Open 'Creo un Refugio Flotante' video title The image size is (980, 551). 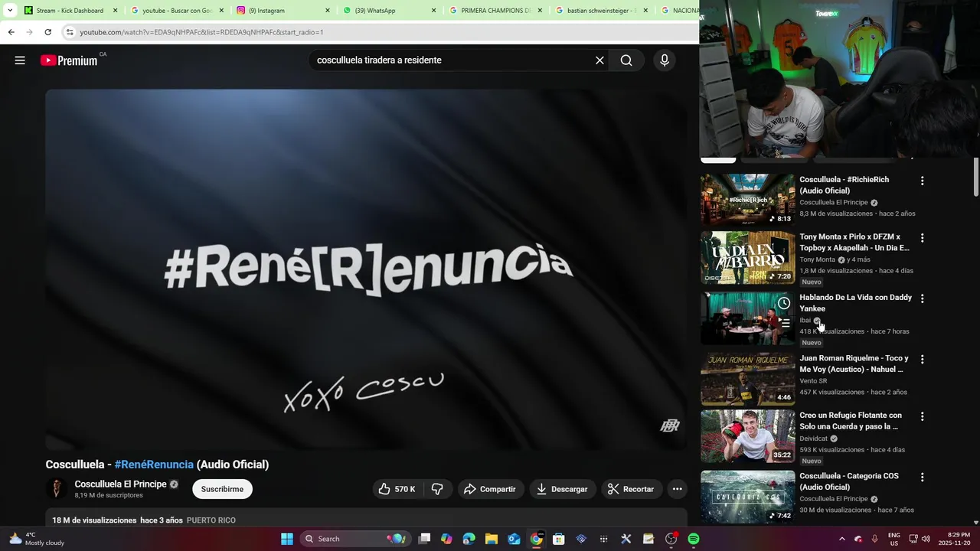[851, 421]
